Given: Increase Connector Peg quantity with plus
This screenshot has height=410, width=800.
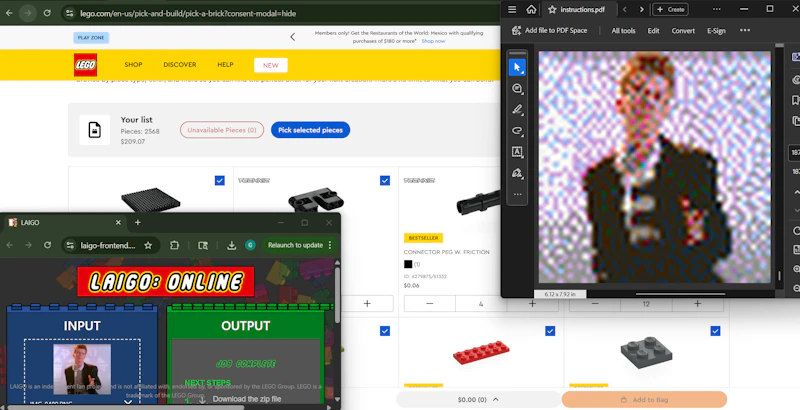Looking at the screenshot, I should pyautogui.click(x=532, y=303).
